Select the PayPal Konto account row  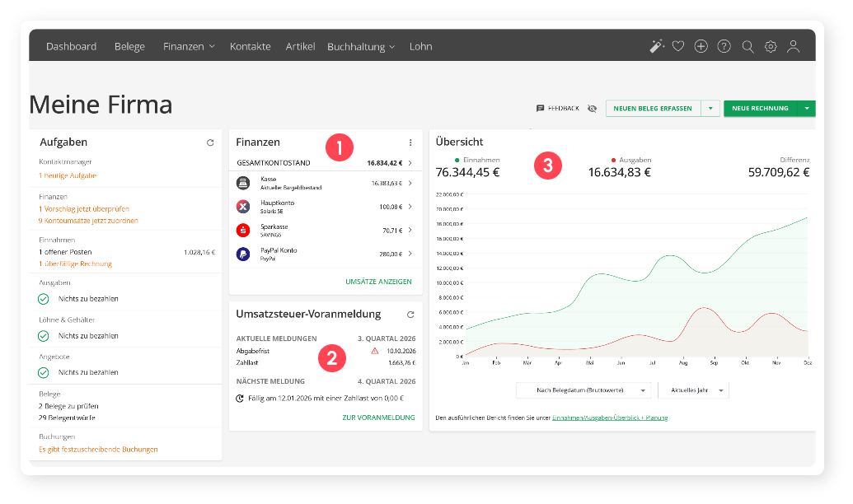click(326, 254)
